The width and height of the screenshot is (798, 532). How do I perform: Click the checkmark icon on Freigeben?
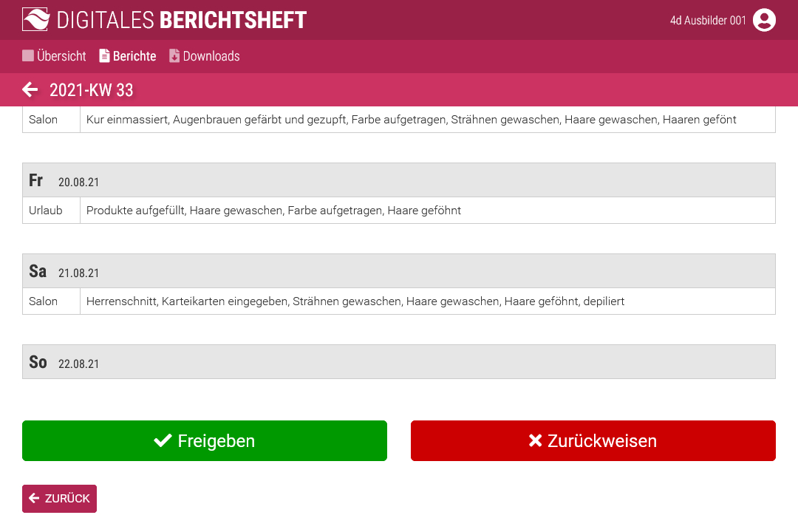click(163, 441)
